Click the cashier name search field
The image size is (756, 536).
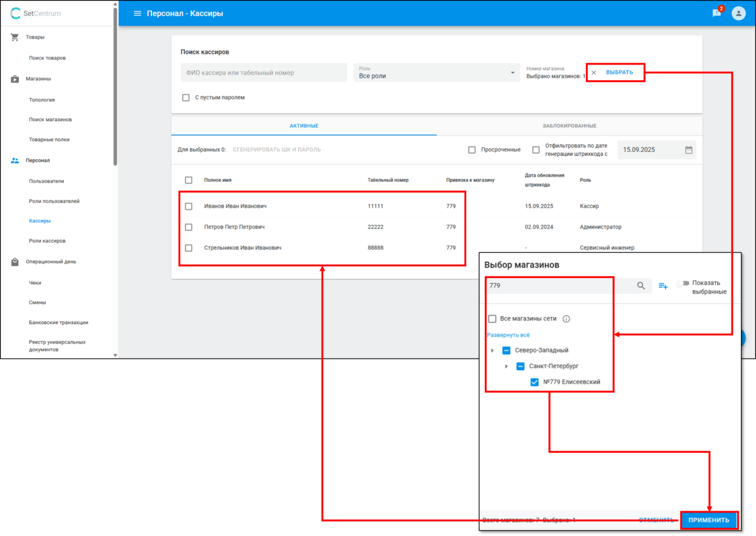pyautogui.click(x=264, y=73)
